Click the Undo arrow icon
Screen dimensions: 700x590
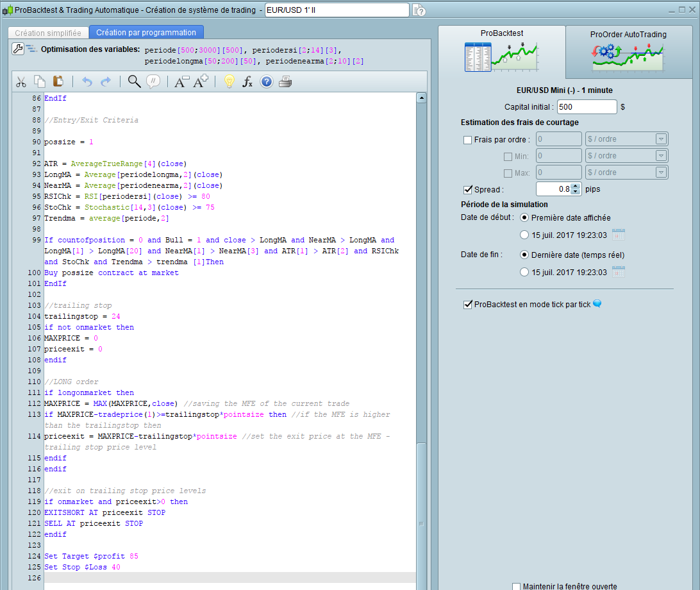coord(87,81)
